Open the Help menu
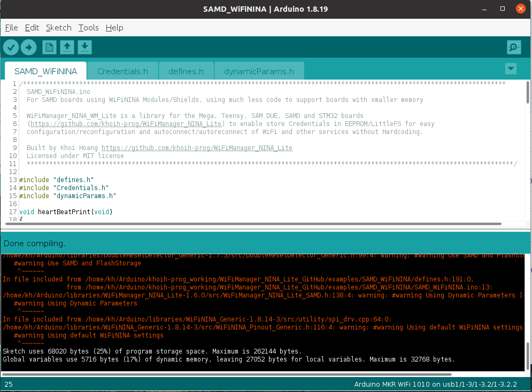This screenshot has height=392, width=532. (x=114, y=27)
